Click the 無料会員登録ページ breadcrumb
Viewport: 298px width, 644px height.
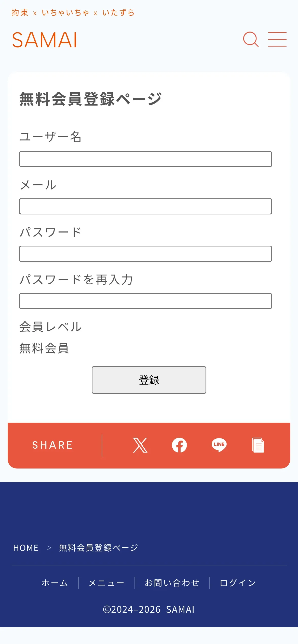tap(98, 548)
